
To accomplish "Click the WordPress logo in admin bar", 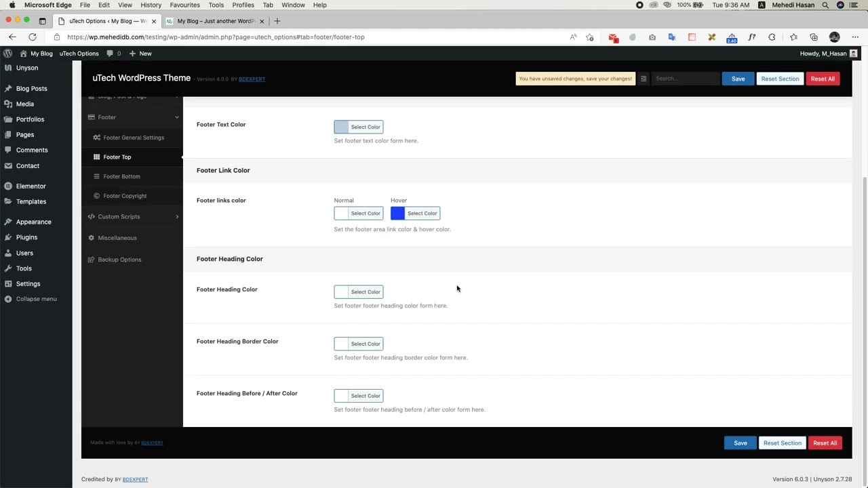I will (7, 54).
